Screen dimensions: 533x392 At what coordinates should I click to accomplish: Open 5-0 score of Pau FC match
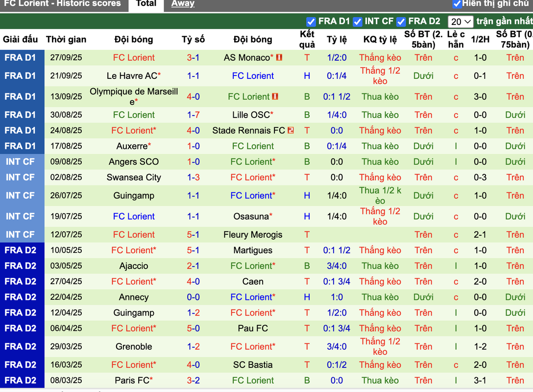[193, 328]
